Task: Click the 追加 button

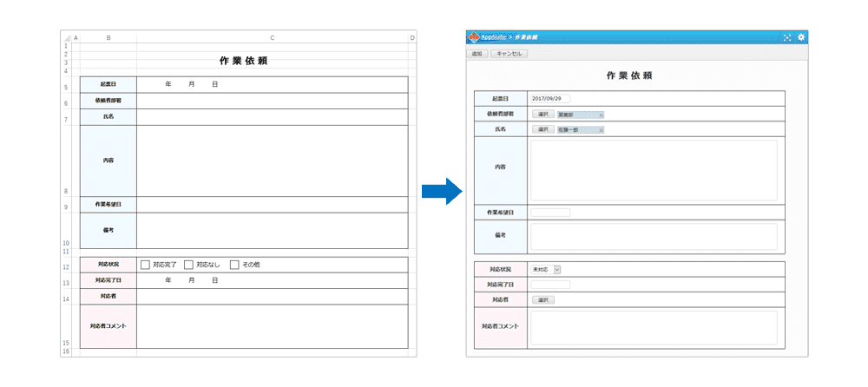Action: coord(477,54)
